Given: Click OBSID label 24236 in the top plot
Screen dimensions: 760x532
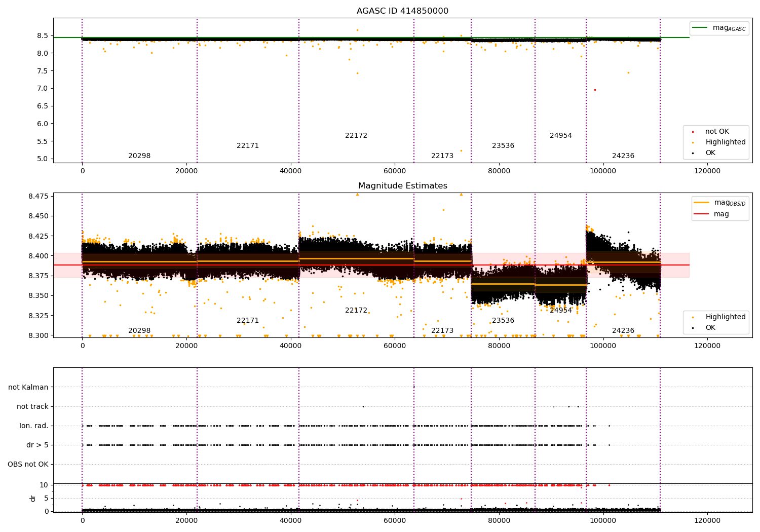Looking at the screenshot, I should pos(623,156).
